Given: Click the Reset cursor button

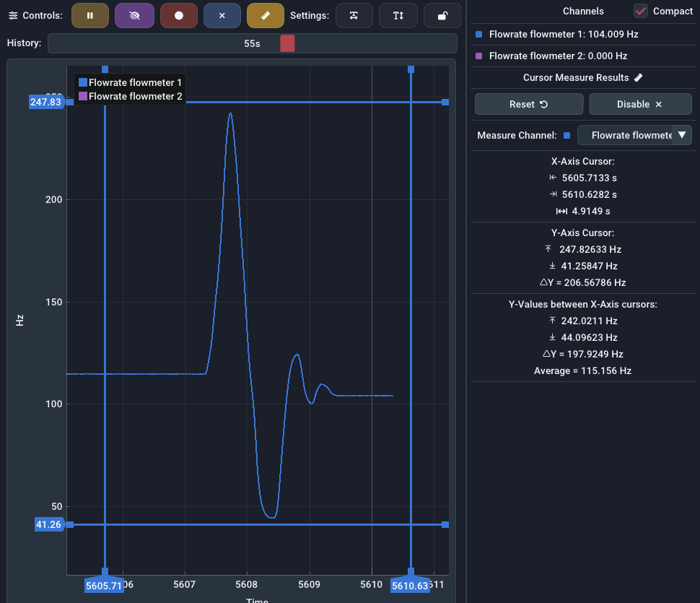Looking at the screenshot, I should [x=528, y=104].
